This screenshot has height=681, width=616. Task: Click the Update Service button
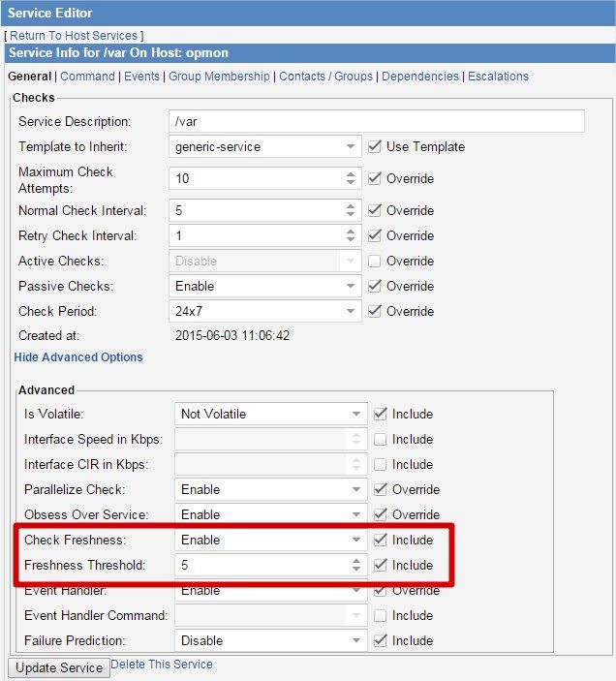[59, 668]
